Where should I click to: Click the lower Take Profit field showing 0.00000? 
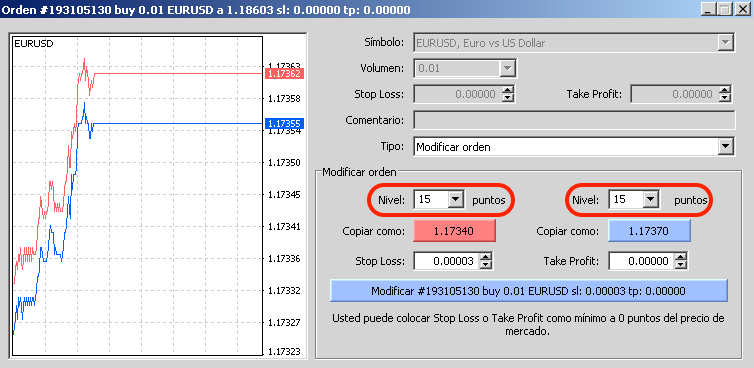pyautogui.click(x=641, y=261)
